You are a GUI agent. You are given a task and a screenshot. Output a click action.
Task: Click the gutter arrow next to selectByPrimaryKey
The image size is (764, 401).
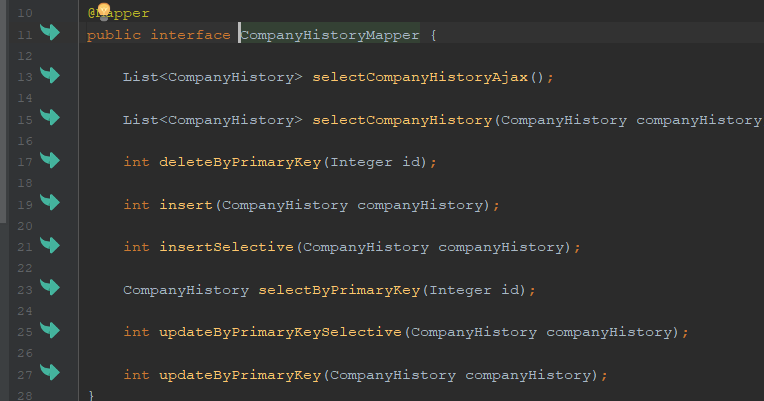pyautogui.click(x=50, y=287)
